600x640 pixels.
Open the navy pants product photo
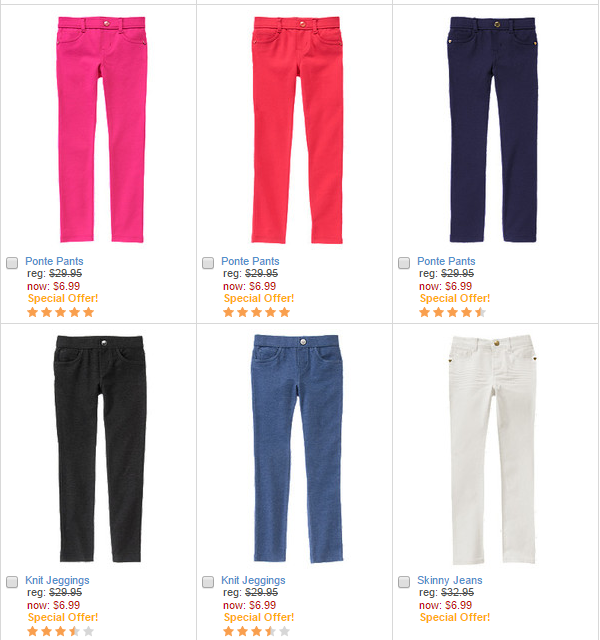coord(493,129)
